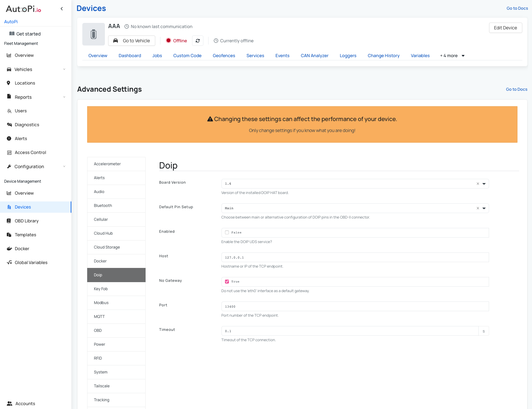Click the Users people icon
532x409 pixels.
pos(9,111)
